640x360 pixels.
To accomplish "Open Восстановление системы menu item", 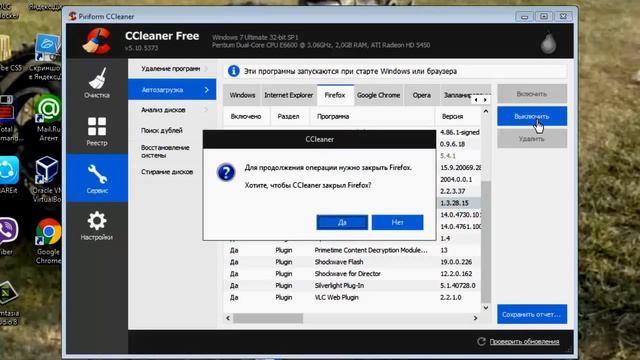I will point(165,151).
